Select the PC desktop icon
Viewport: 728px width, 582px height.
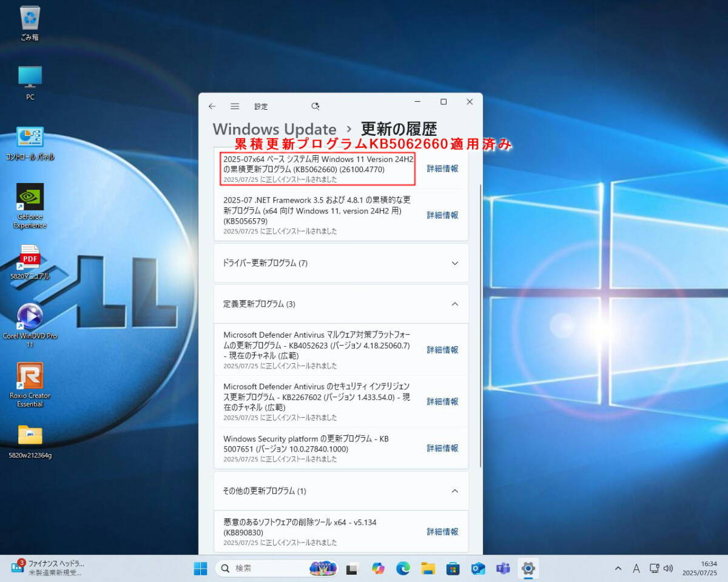click(30, 83)
